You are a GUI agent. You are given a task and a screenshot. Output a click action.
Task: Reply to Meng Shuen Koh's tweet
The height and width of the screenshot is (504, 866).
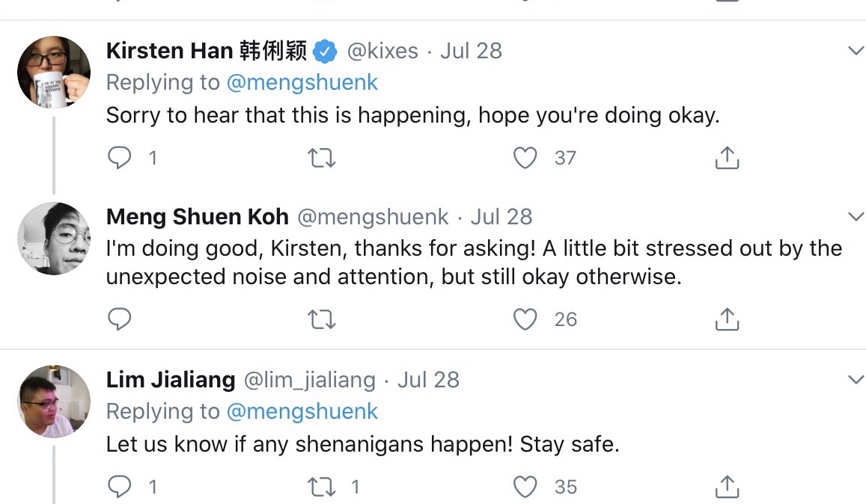[x=119, y=319]
